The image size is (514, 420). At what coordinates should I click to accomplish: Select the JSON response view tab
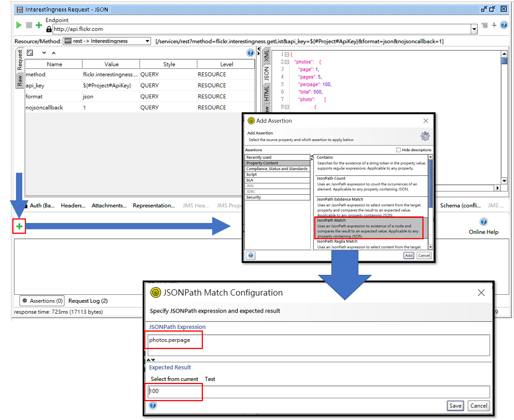pyautogui.click(x=267, y=73)
